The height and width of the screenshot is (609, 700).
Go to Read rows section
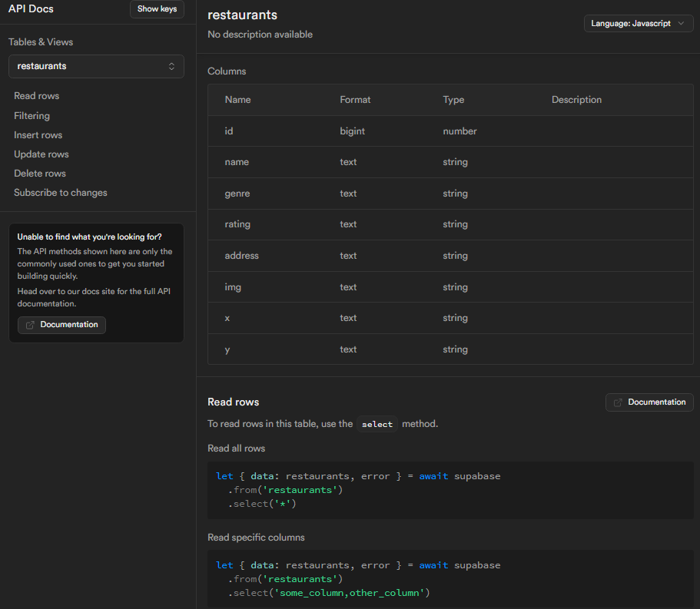tap(36, 96)
